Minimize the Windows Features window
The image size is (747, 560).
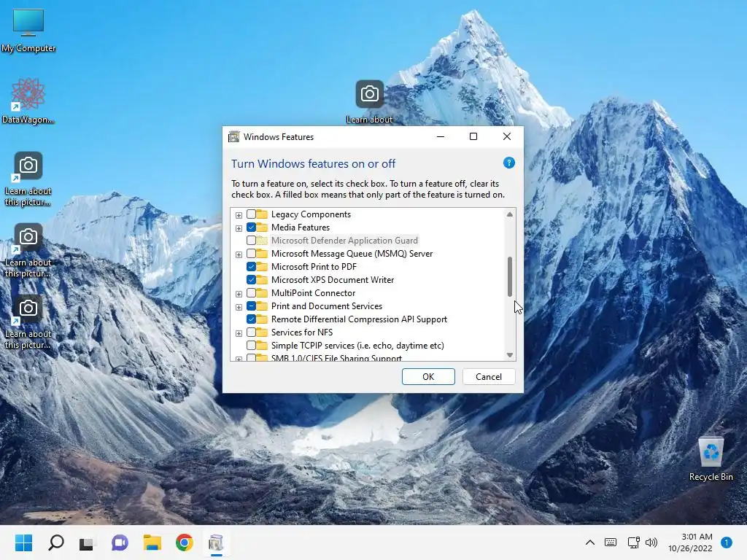pos(441,136)
